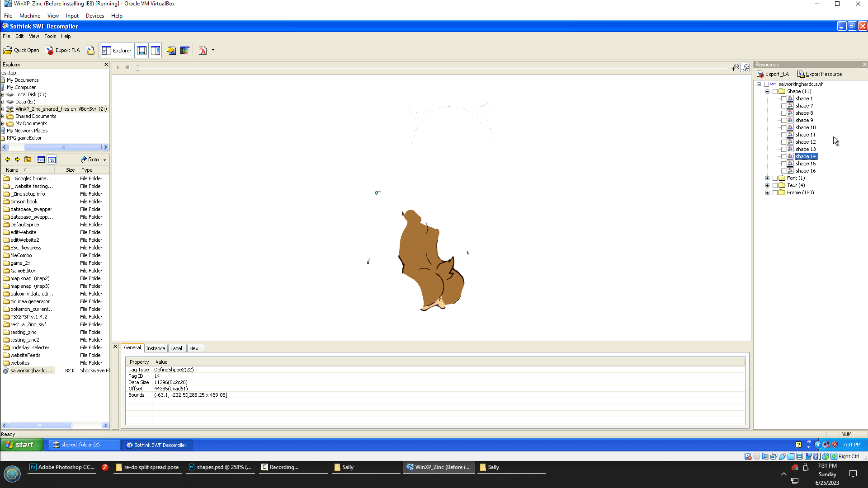Click the playback position slider handle

tap(137, 68)
